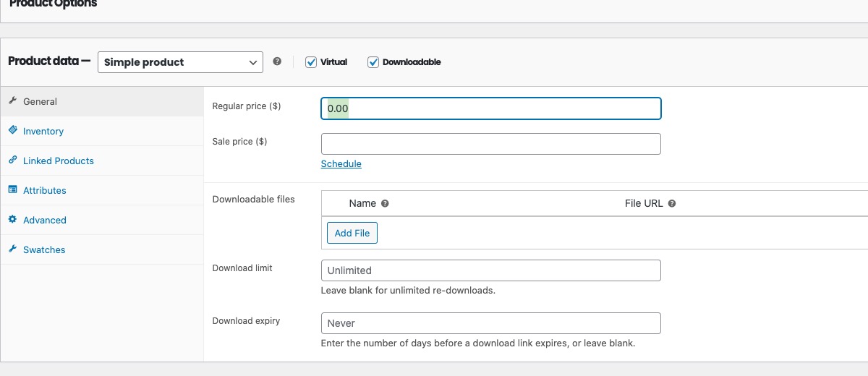
Task: Click the Download limit label
Action: (x=242, y=268)
